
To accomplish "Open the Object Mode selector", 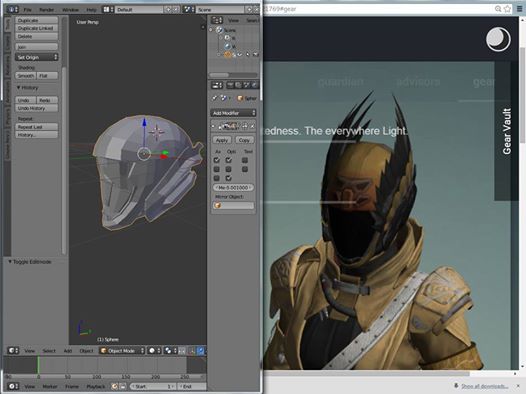I will click(x=122, y=350).
